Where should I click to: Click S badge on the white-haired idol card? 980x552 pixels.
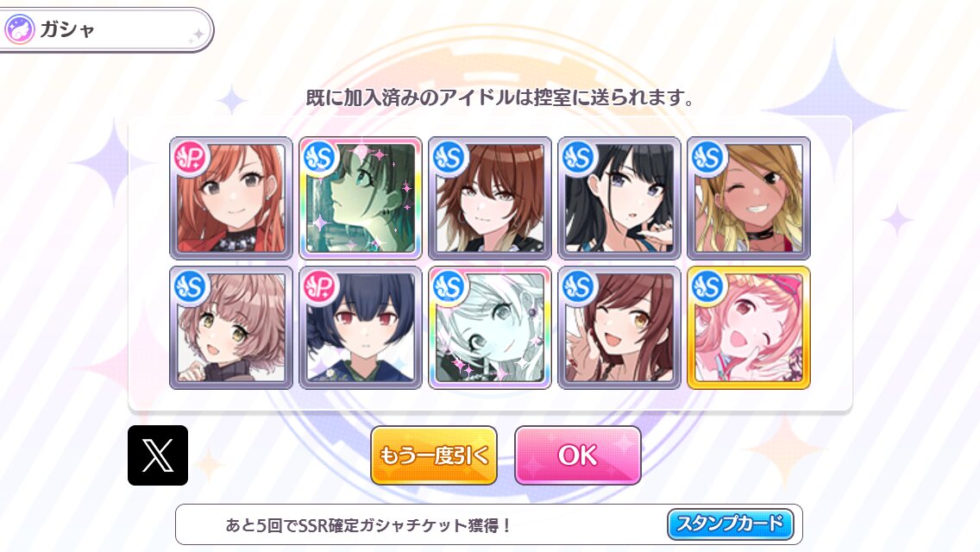pos(449,287)
